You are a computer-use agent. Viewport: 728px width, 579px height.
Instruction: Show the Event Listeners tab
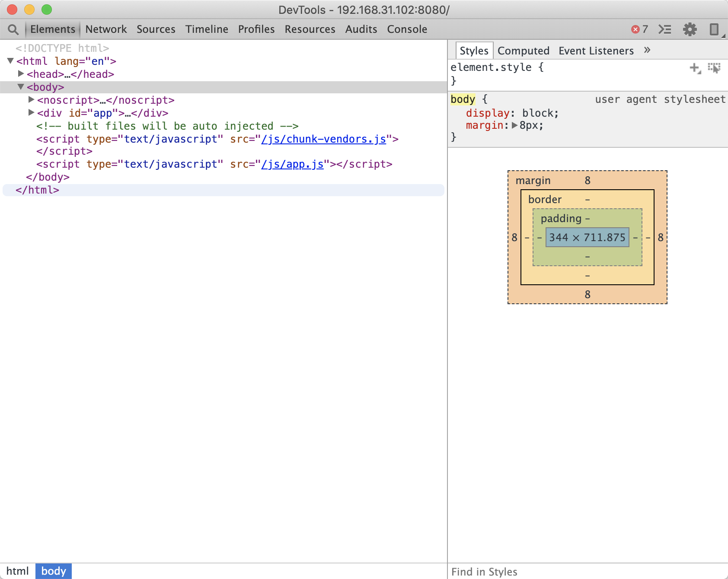[596, 51]
